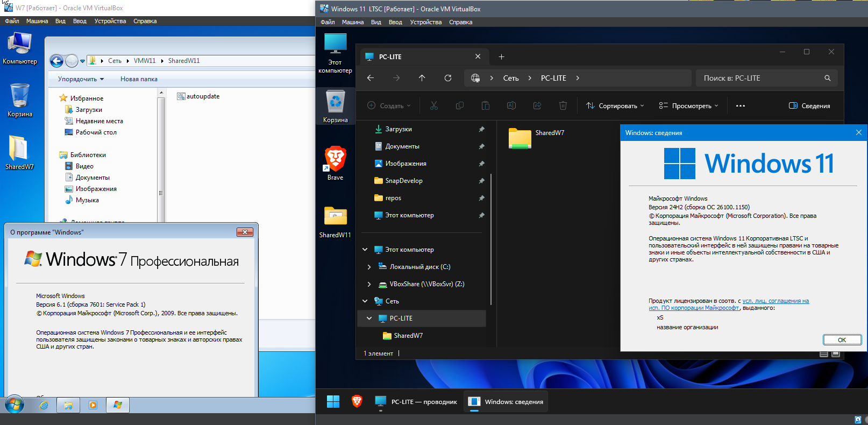
Task: Select the autoupdate item in Windows 7 Explorer
Action: click(198, 96)
